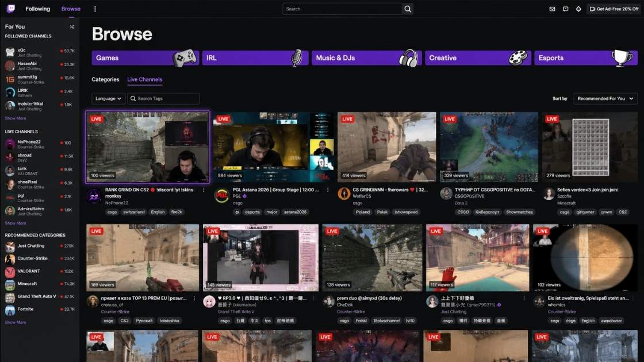The height and width of the screenshot is (362, 644).
Task: Click the Showmatches tag
Action: (x=519, y=212)
